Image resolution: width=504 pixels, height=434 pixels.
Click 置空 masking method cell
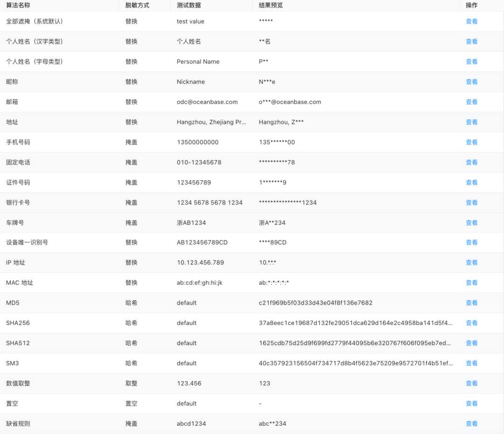pyautogui.click(x=131, y=404)
